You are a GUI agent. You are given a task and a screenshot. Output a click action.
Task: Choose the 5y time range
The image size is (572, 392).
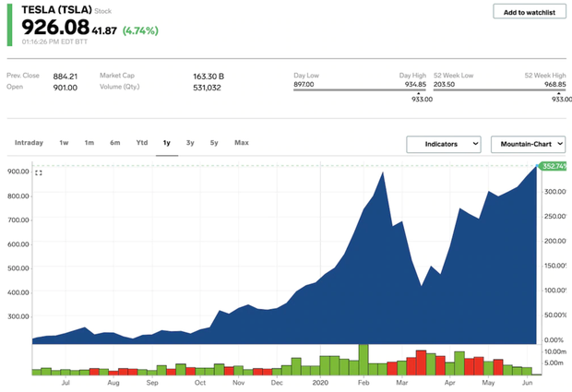213,143
